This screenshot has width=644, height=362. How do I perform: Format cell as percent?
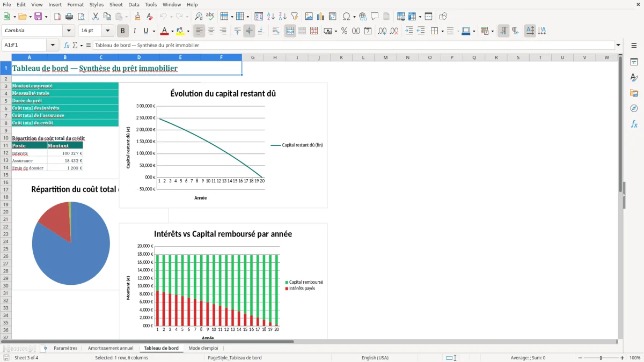coord(344,31)
